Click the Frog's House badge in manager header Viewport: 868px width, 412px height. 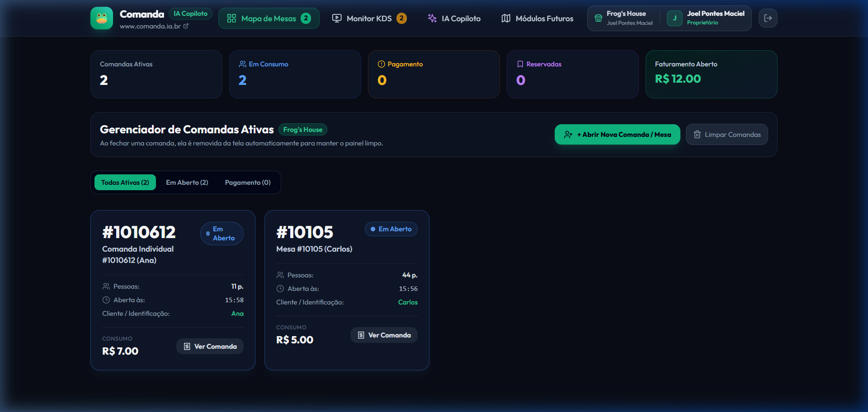click(303, 130)
